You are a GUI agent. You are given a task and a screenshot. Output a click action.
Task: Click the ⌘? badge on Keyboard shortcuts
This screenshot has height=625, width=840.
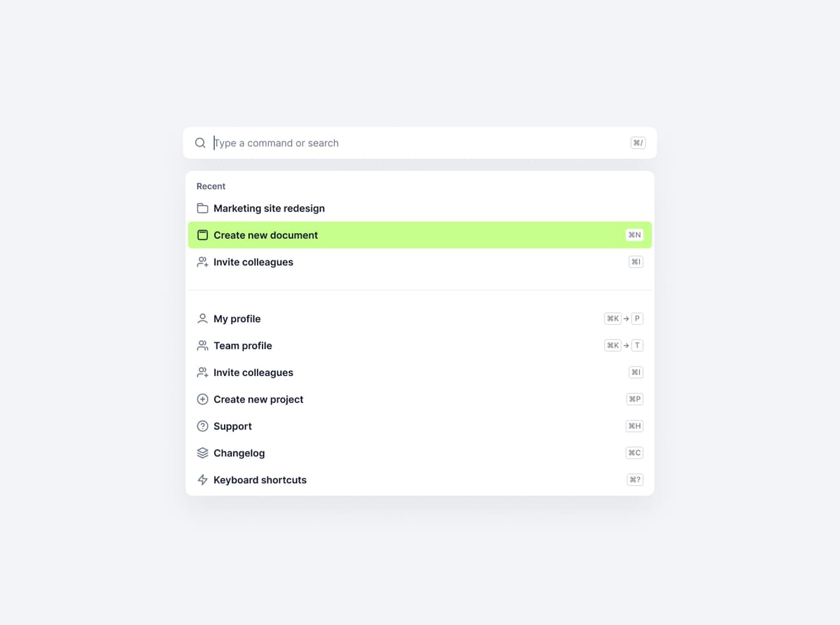(x=635, y=480)
